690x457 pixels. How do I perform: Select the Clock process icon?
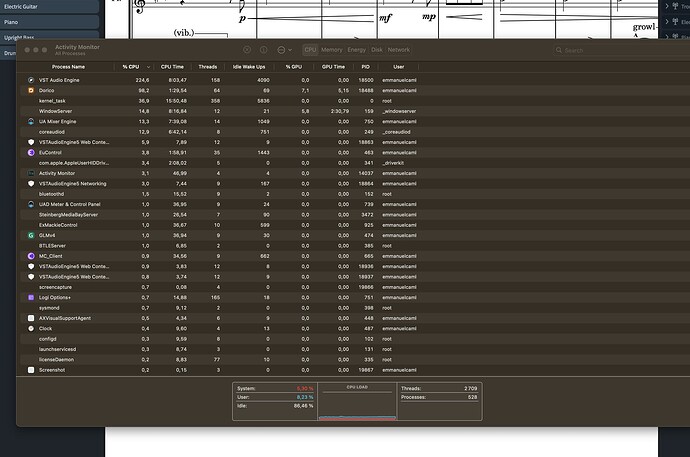(31, 329)
